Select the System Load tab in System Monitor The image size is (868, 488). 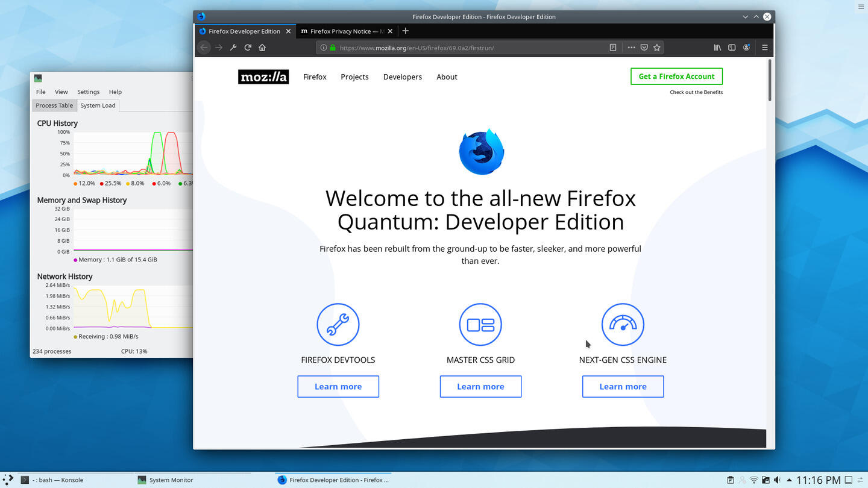point(98,105)
